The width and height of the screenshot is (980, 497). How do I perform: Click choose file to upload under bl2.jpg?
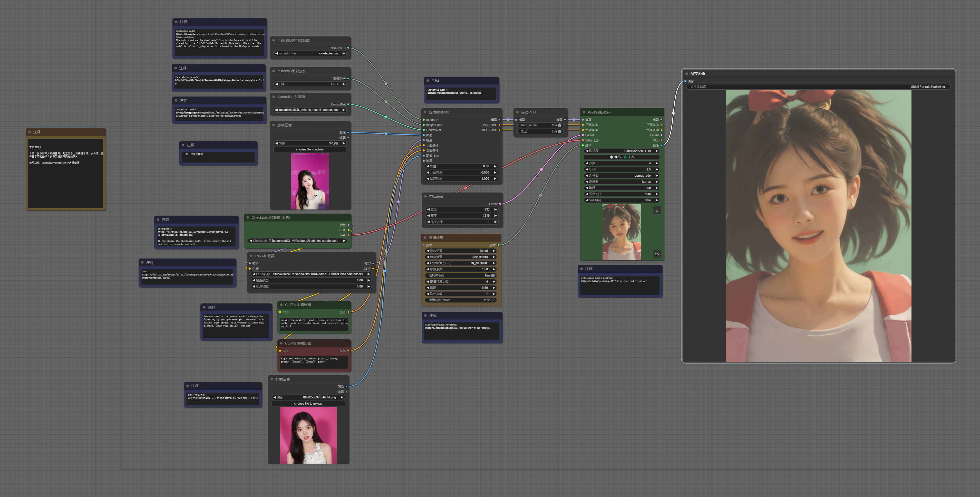pos(310,149)
